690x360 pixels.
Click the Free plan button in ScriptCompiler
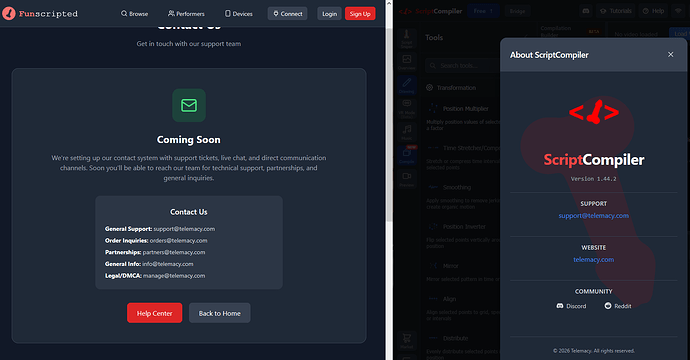click(x=483, y=11)
